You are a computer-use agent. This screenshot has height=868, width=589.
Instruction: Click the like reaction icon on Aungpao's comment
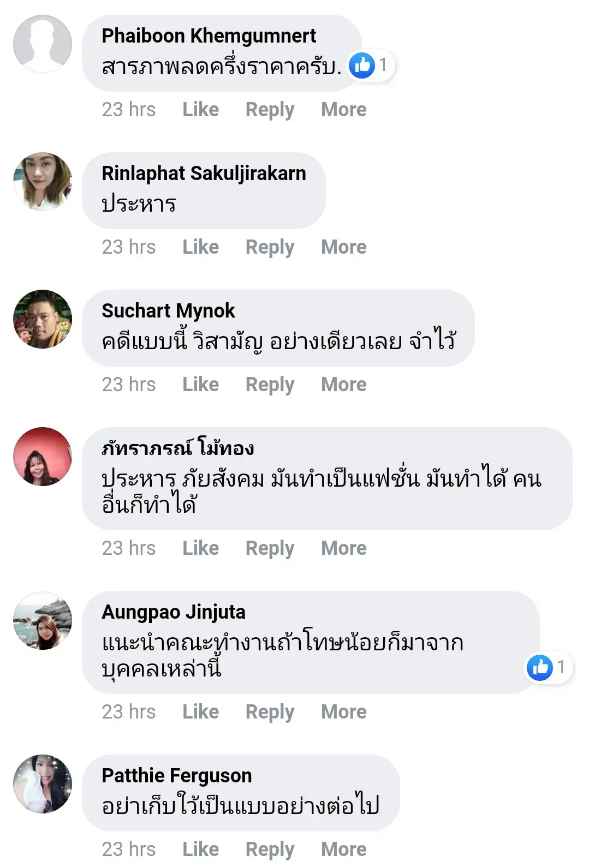(540, 667)
